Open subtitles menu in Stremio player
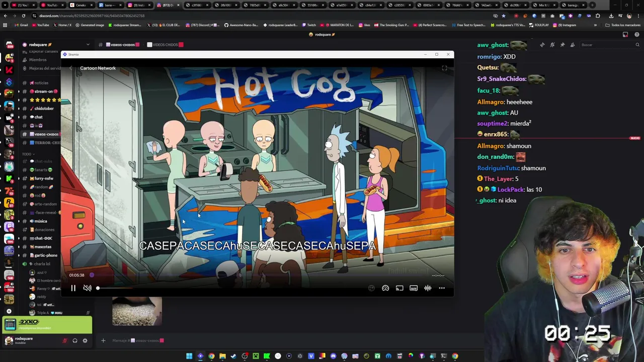The height and width of the screenshot is (362, 644). coord(414,288)
